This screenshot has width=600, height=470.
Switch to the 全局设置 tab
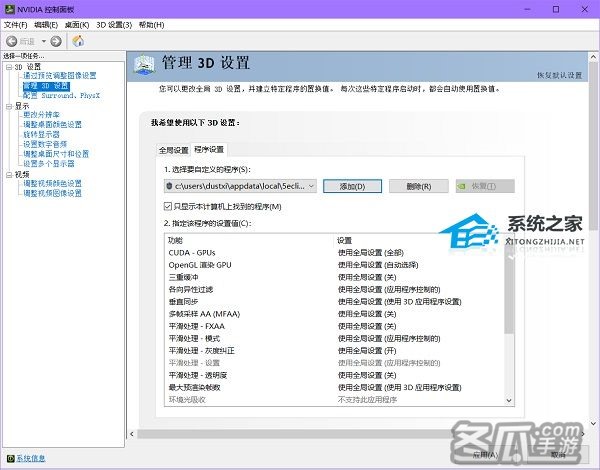tap(173, 150)
